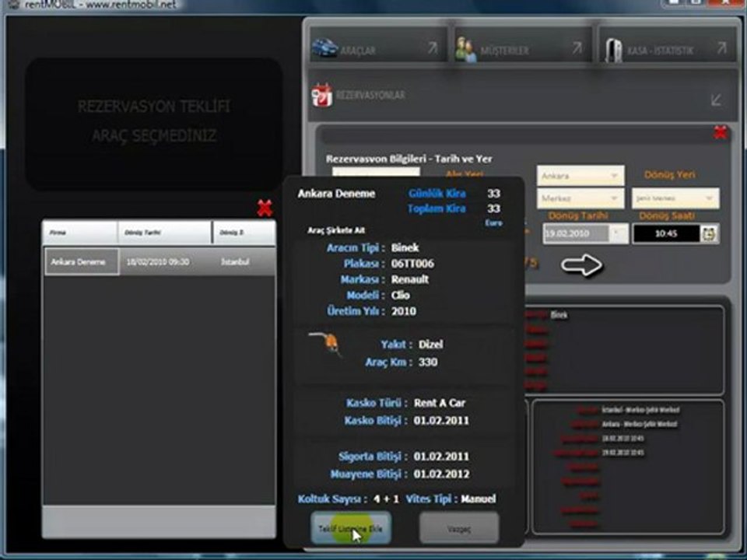The image size is (747, 560).
Task: Collapse the REZERVASYONLAR panel arrow
Action: [716, 100]
